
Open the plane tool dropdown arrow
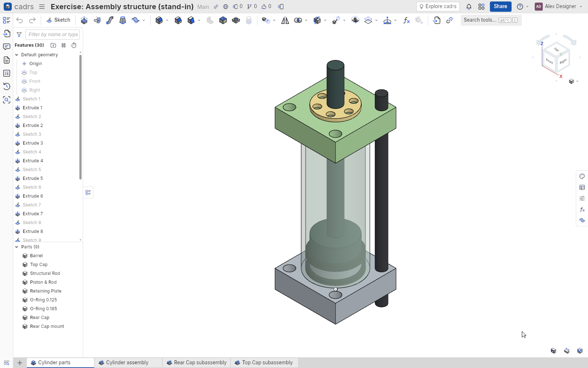click(x=376, y=20)
